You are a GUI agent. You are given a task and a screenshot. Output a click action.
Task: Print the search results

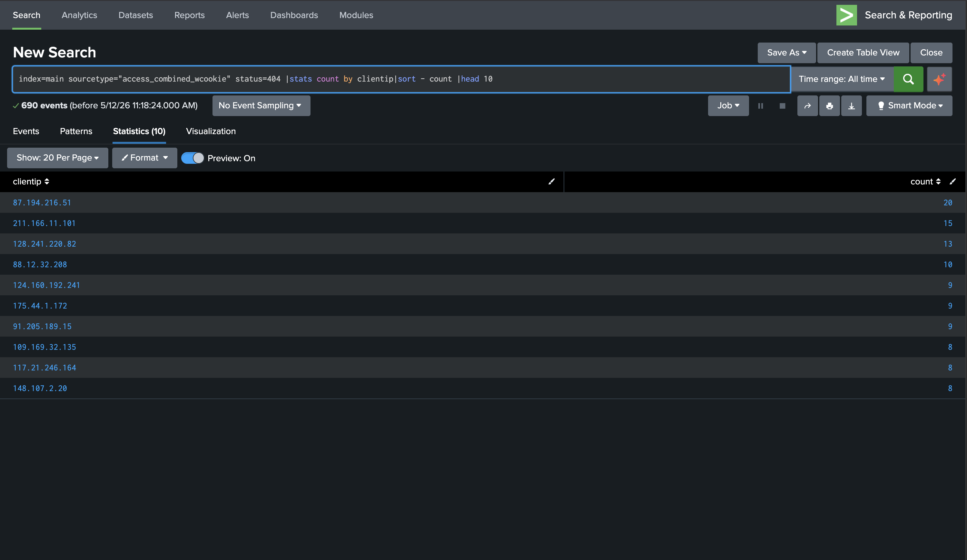[829, 106]
